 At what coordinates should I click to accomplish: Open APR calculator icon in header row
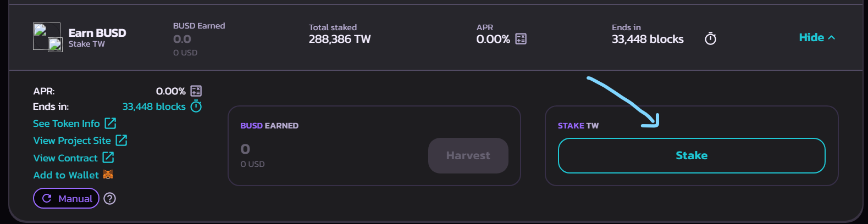point(521,39)
